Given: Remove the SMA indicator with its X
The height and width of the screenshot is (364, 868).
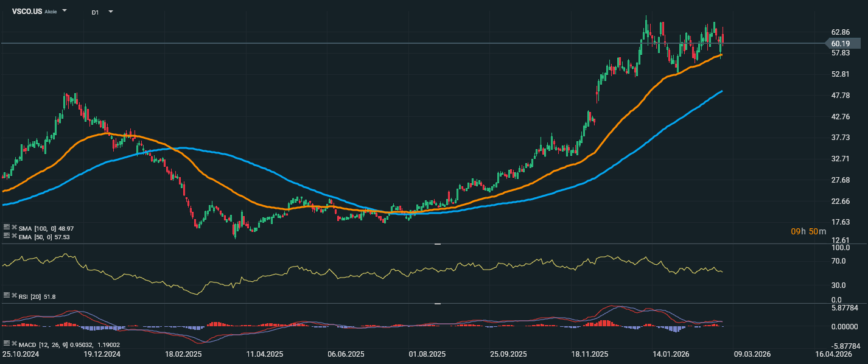Looking at the screenshot, I should [x=13, y=227].
